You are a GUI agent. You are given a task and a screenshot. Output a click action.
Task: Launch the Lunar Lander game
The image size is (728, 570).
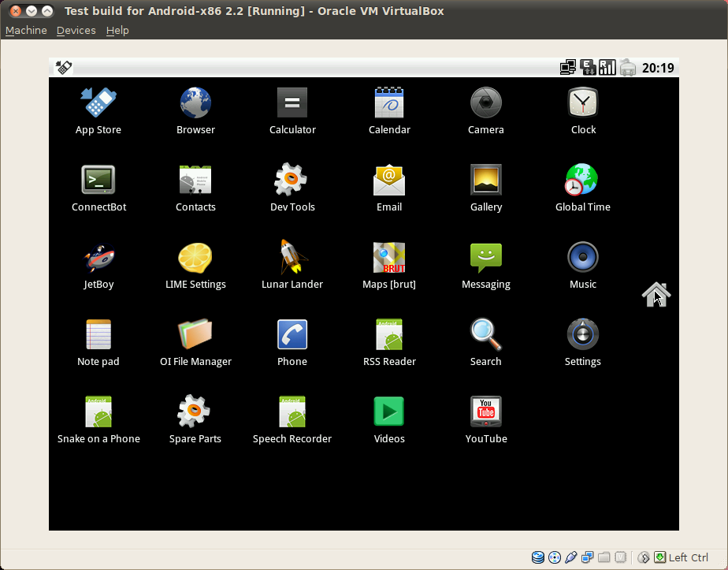292,265
